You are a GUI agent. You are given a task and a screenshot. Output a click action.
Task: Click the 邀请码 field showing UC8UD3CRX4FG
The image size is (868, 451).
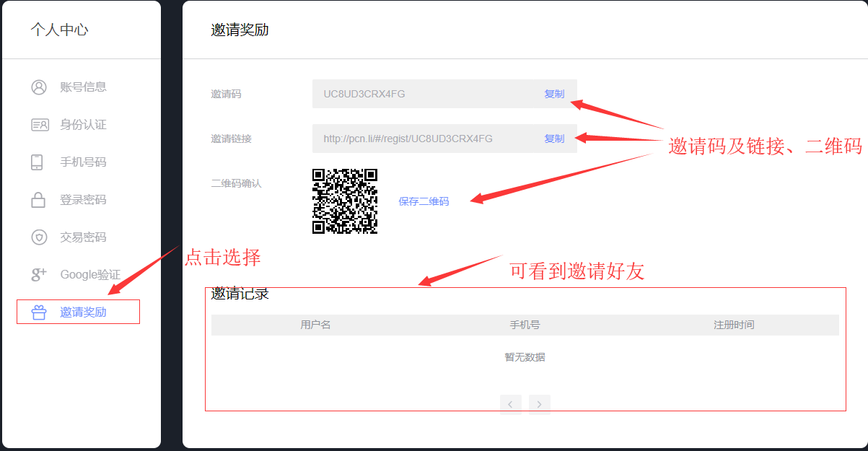pyautogui.click(x=426, y=94)
